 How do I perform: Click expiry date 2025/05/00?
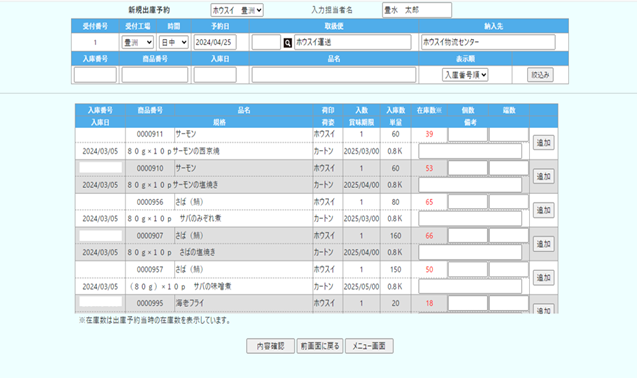pos(361,287)
